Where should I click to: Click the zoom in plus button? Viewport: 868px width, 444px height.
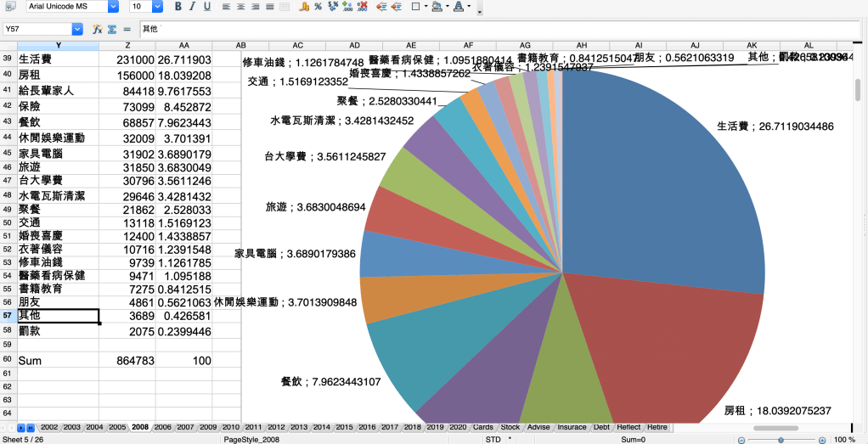coord(822,440)
